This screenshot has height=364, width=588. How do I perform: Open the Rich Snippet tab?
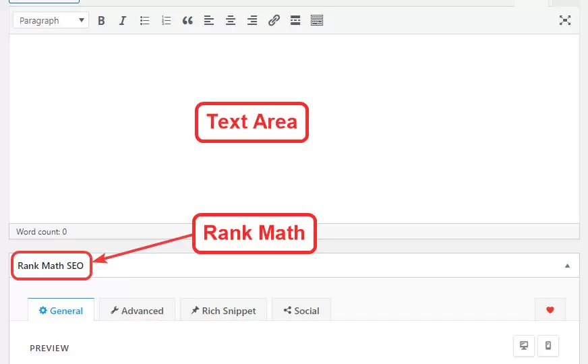pos(223,310)
